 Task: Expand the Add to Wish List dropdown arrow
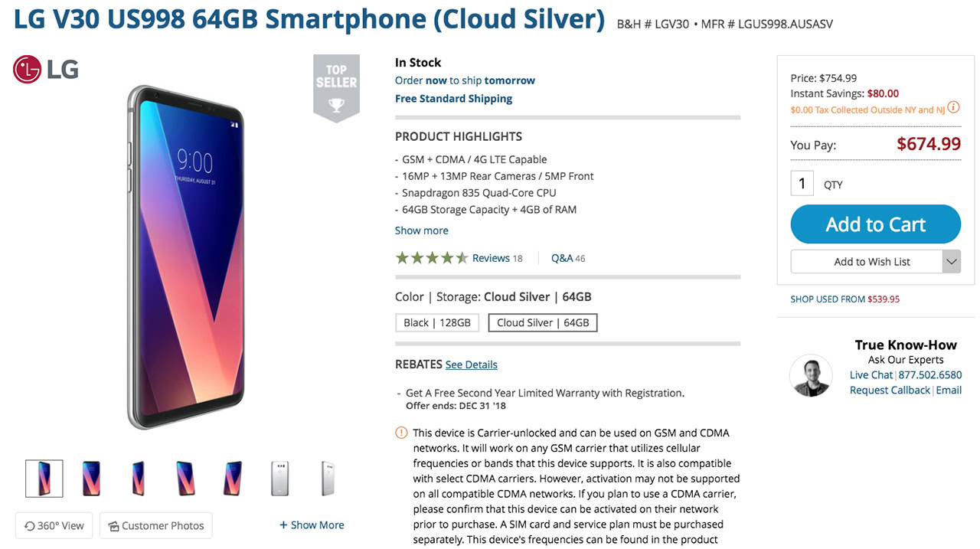click(951, 262)
